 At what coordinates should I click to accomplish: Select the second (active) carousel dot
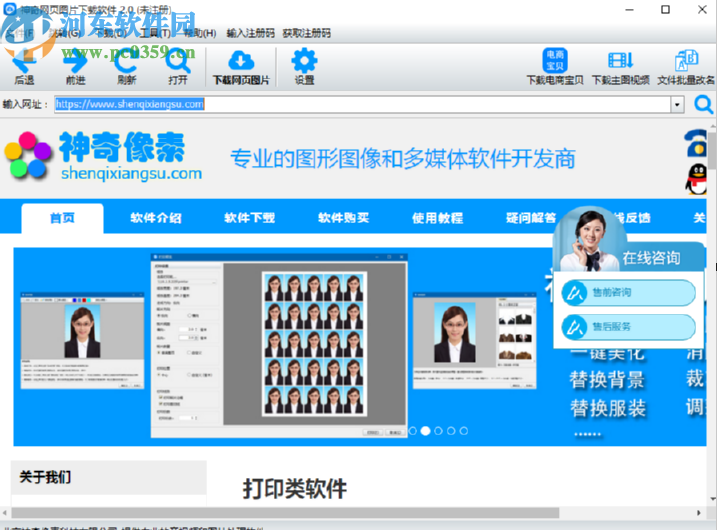tap(425, 431)
